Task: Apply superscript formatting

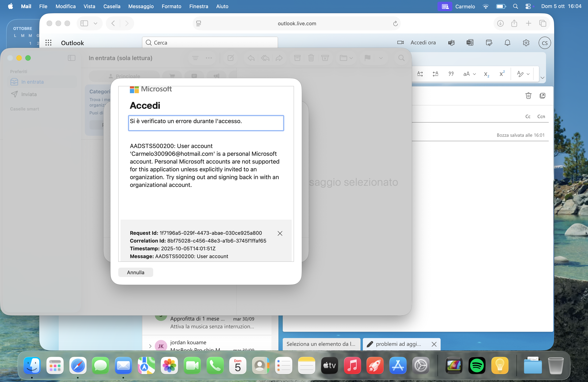Action: coord(502,74)
